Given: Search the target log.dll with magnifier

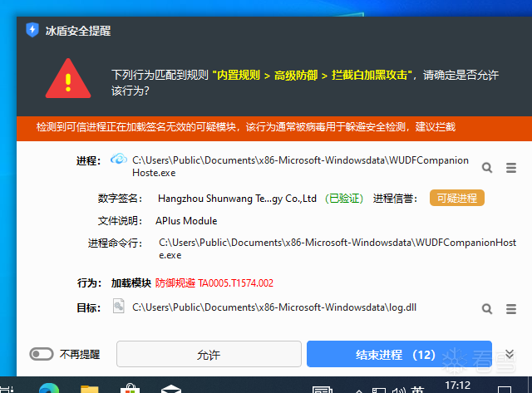Looking at the screenshot, I should click(487, 308).
